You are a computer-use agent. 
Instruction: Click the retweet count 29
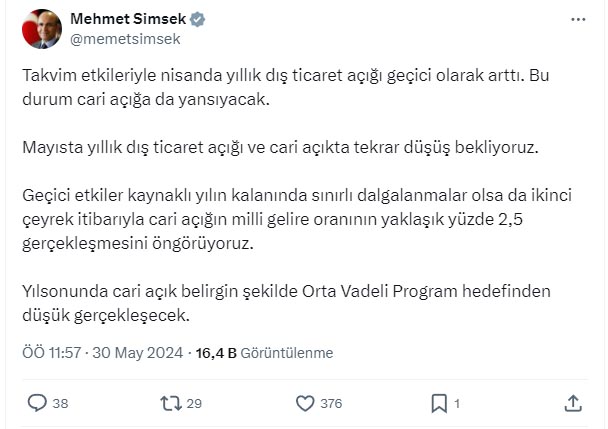click(194, 404)
